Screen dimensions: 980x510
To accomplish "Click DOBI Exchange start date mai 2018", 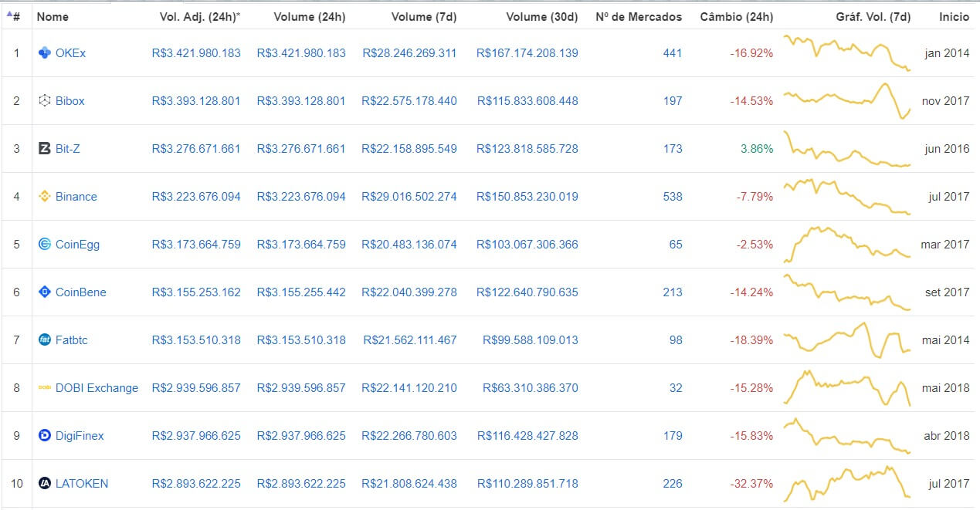I will (x=945, y=387).
